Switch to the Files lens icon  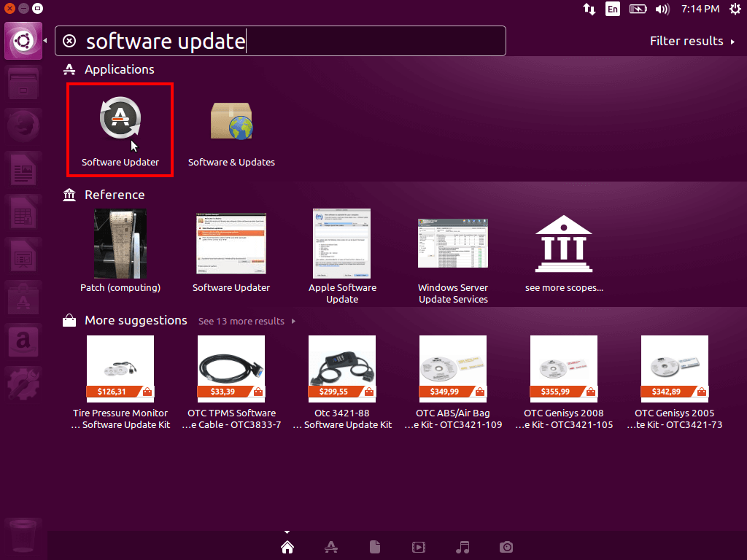(375, 547)
